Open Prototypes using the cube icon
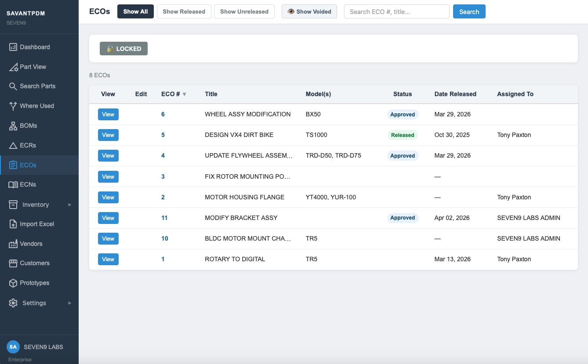This screenshot has width=588, height=364. [13, 283]
